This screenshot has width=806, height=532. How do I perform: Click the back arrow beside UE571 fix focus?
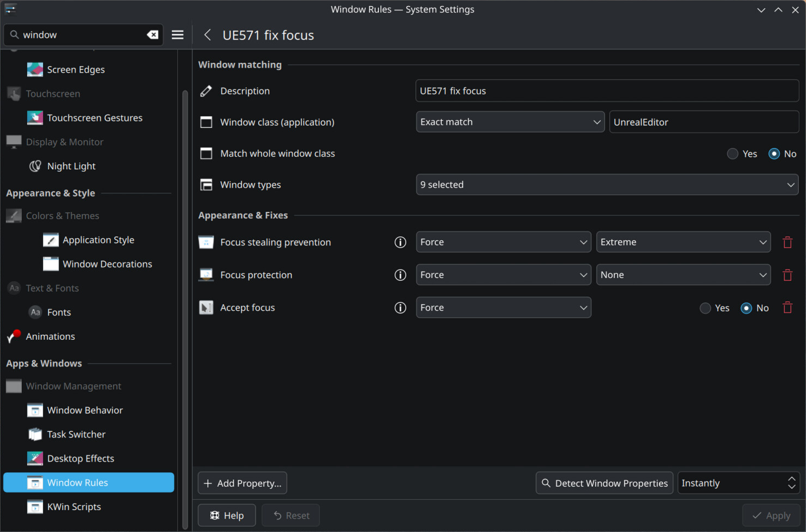pyautogui.click(x=207, y=34)
